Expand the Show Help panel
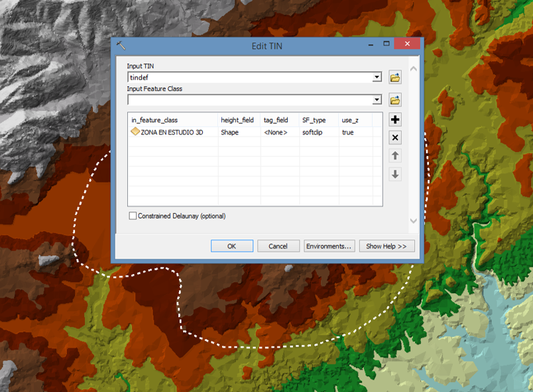Image resolution: width=533 pixels, height=392 pixels. 387,246
